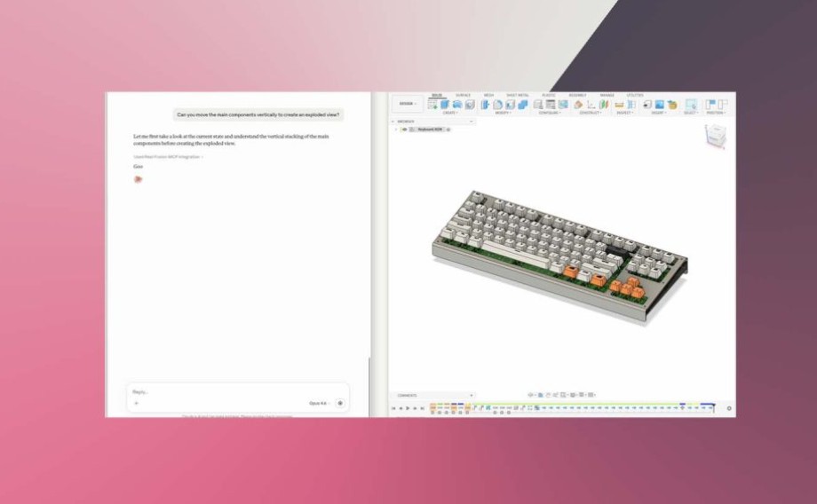Click the ViewCube in the viewport corner

pyautogui.click(x=716, y=136)
